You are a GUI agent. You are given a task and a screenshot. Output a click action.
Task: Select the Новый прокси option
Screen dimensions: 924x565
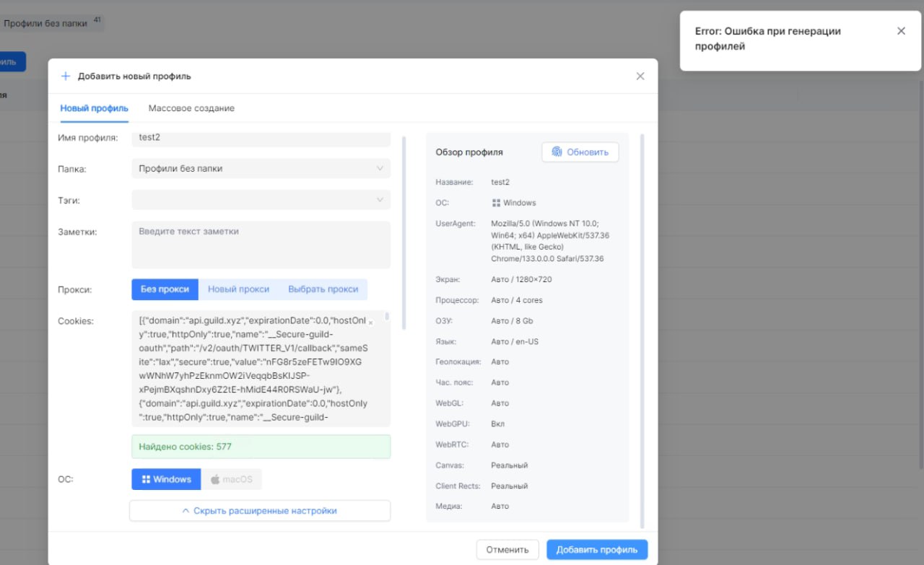[x=238, y=289]
